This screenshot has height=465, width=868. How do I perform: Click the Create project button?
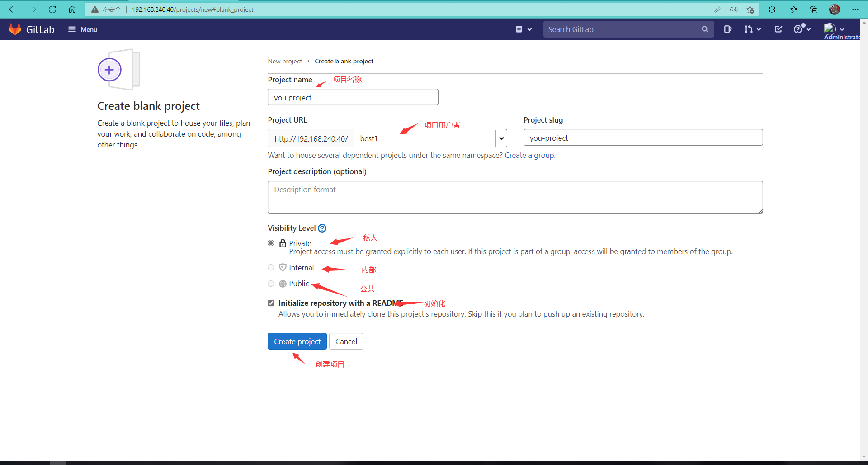tap(297, 341)
